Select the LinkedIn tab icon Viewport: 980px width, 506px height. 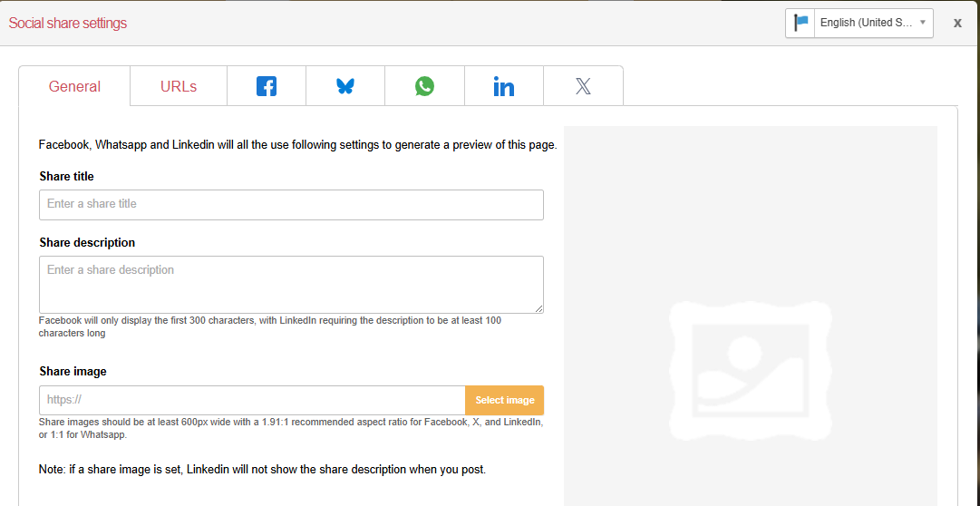pyautogui.click(x=504, y=86)
